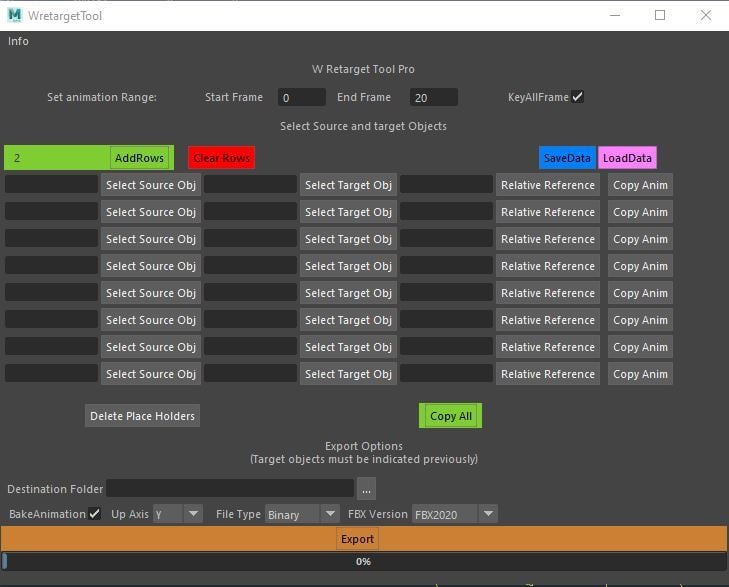Expand the FBX Version dropdown

pyautogui.click(x=454, y=514)
